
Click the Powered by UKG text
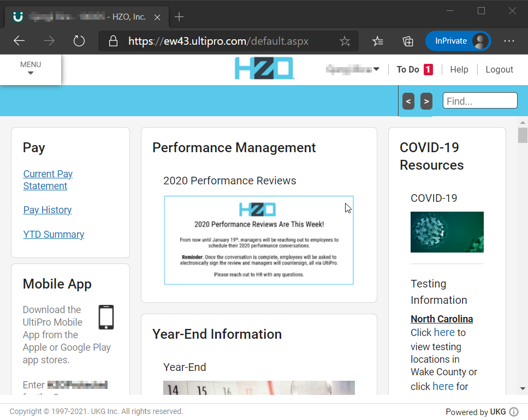point(476,412)
